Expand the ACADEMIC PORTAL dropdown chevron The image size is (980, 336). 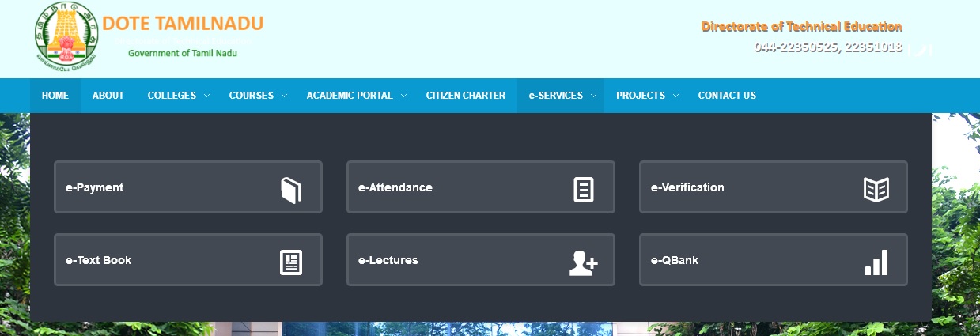403,96
